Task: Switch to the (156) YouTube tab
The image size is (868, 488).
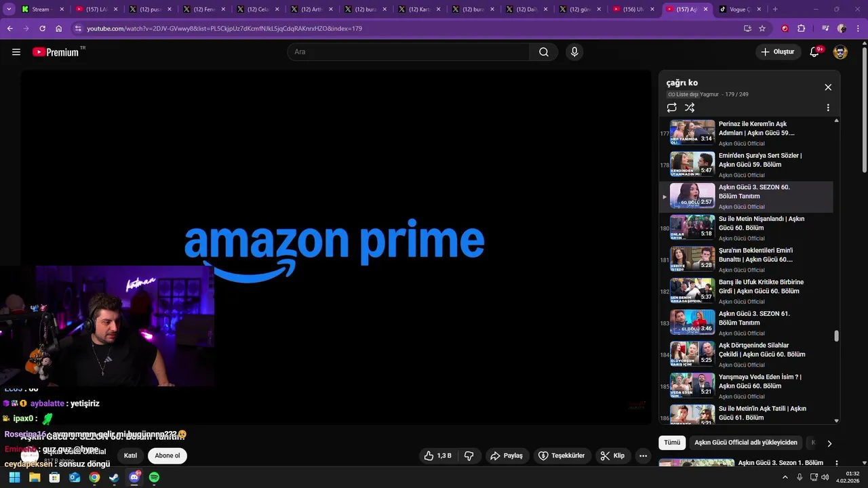Action: click(x=633, y=9)
